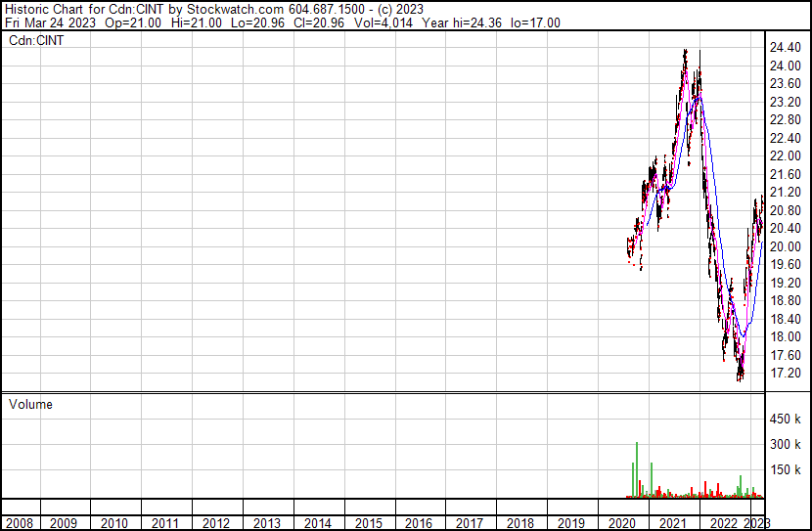Click the 24.40 price axis label
This screenshot has height=531, width=812.
pyautogui.click(x=786, y=47)
